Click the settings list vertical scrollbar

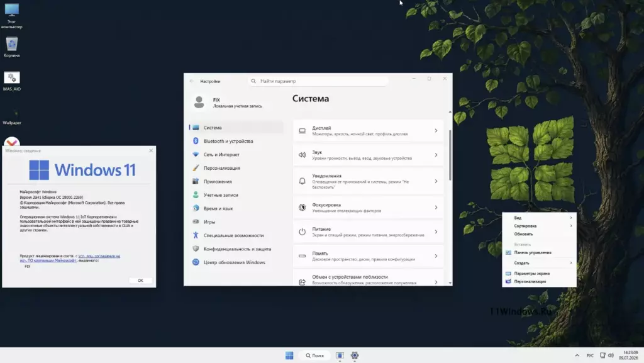tap(450, 155)
